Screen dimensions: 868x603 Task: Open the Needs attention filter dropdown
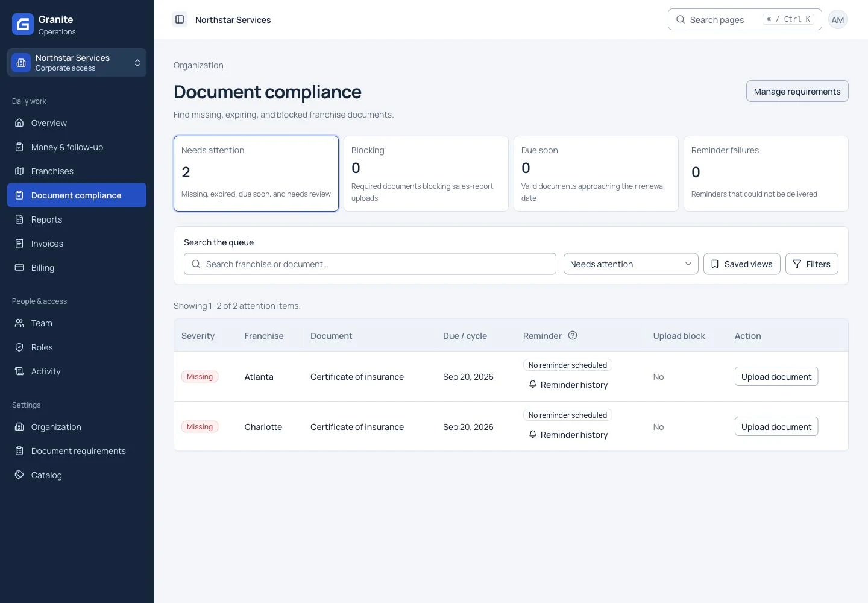point(631,264)
